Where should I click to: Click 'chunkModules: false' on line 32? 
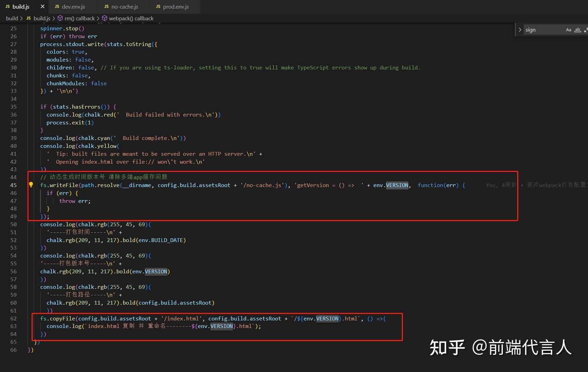(x=77, y=83)
